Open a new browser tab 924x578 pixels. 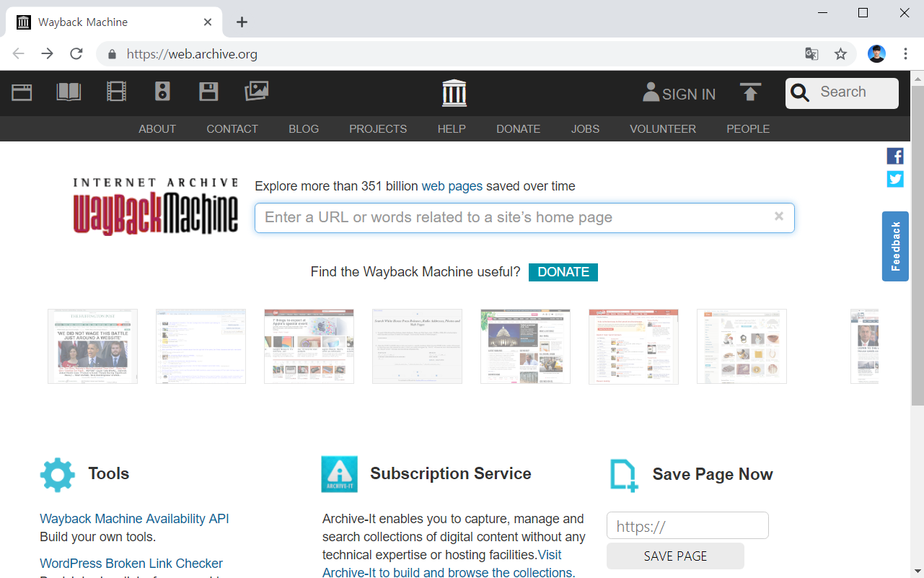pos(242,22)
